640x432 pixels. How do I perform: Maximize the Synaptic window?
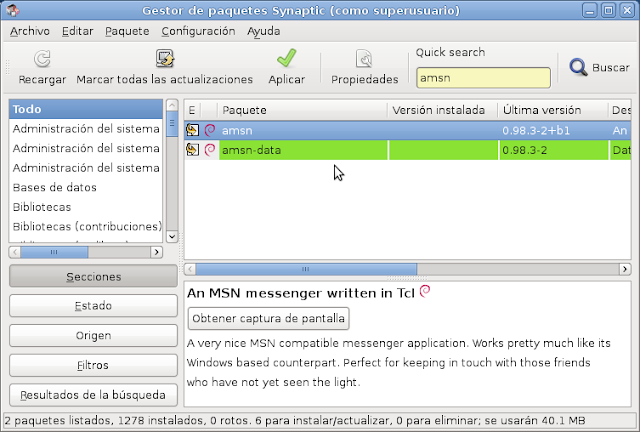point(608,10)
